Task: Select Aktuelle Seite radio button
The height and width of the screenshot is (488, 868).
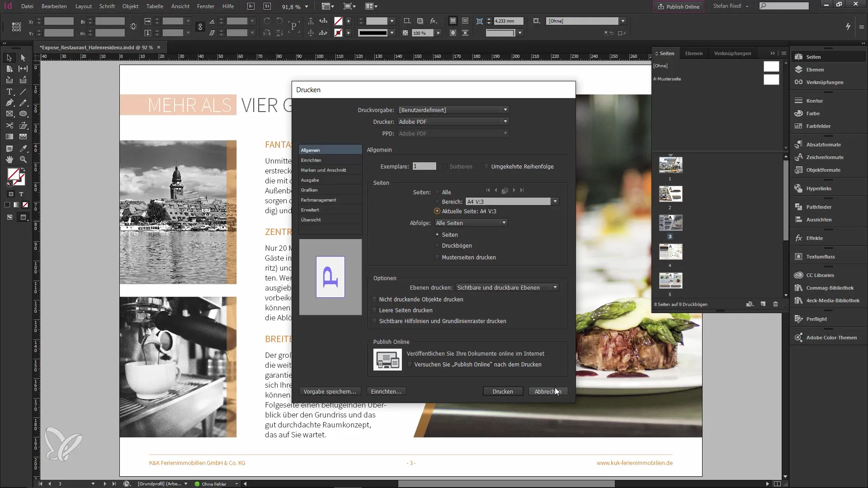Action: point(437,211)
